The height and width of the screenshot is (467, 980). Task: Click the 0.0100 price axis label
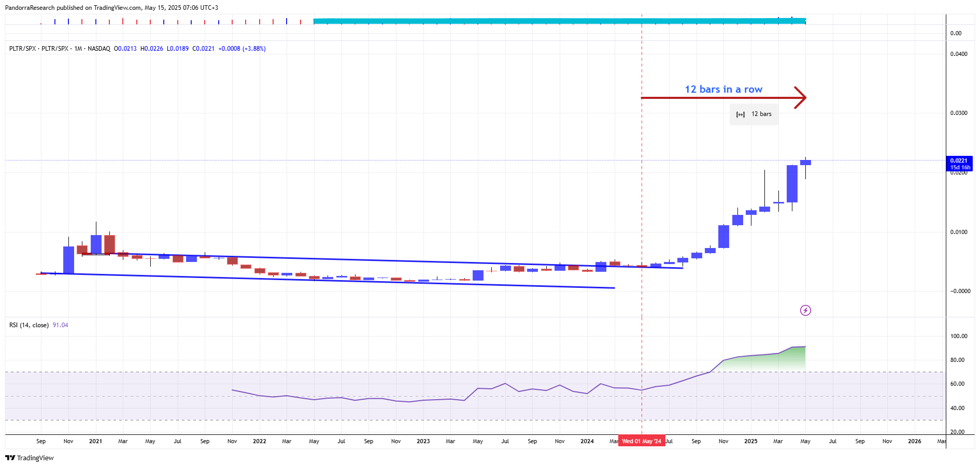coord(959,232)
